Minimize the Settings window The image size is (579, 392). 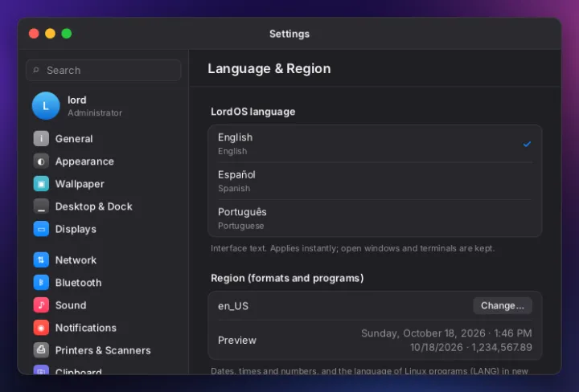click(x=50, y=34)
